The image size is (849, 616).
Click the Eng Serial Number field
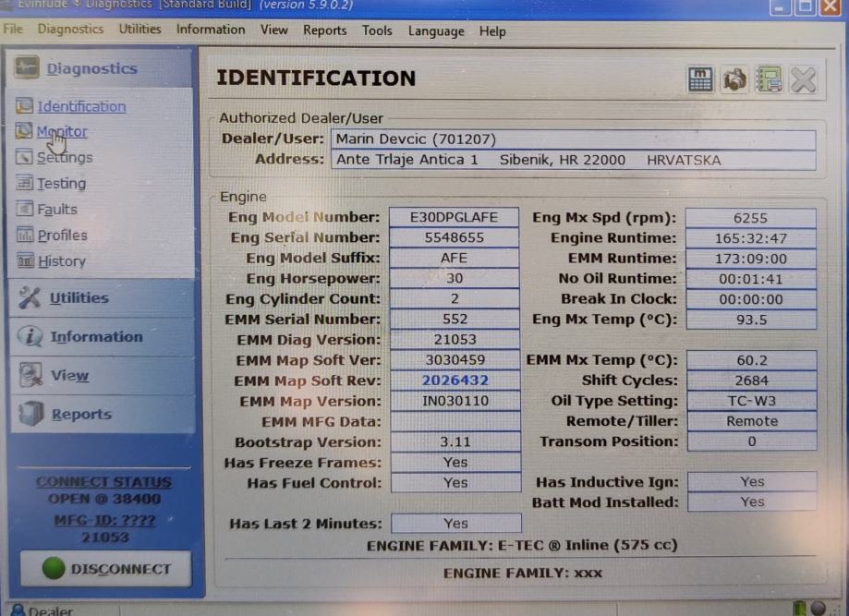coord(454,238)
